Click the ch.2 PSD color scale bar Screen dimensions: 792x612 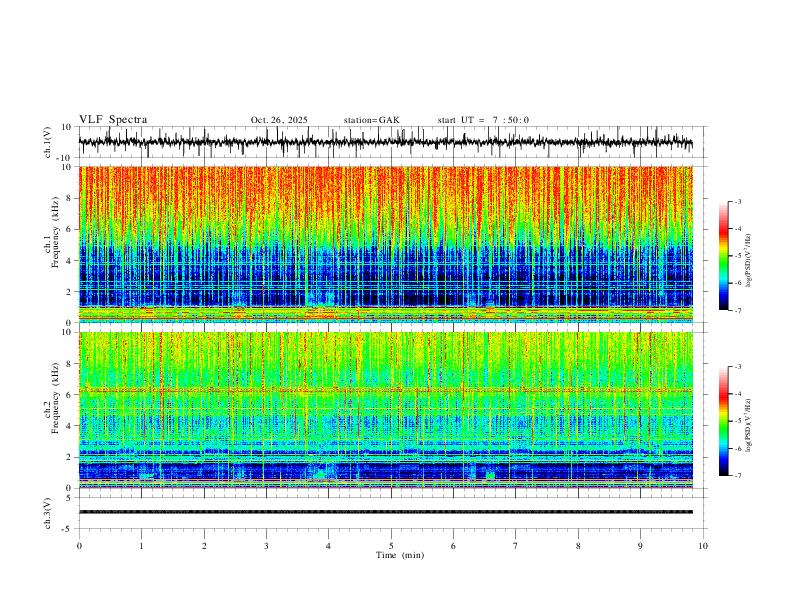point(723,421)
